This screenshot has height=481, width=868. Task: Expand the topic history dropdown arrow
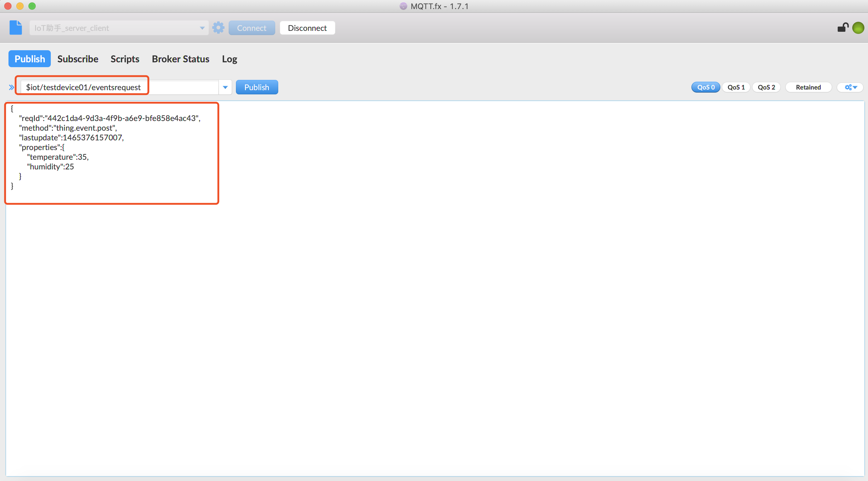[225, 87]
